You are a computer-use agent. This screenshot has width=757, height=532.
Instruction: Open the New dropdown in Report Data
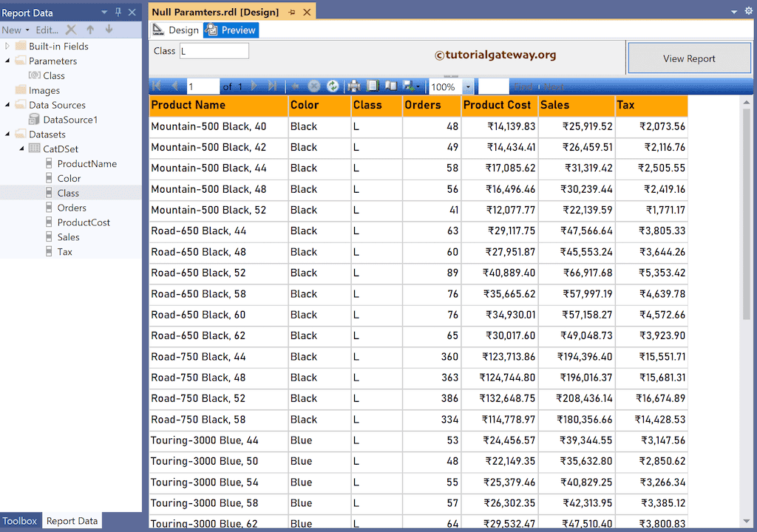pos(16,30)
